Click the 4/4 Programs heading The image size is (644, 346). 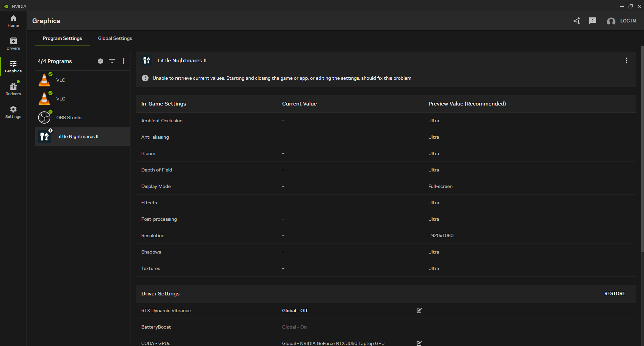click(x=55, y=61)
